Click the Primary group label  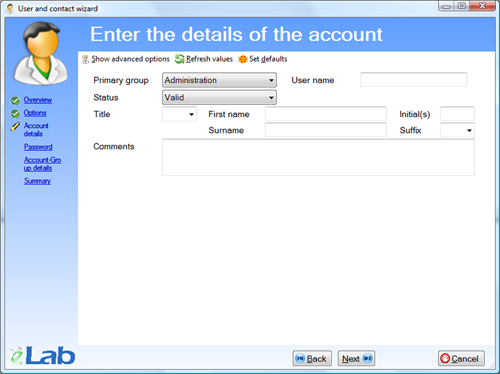pyautogui.click(x=121, y=80)
